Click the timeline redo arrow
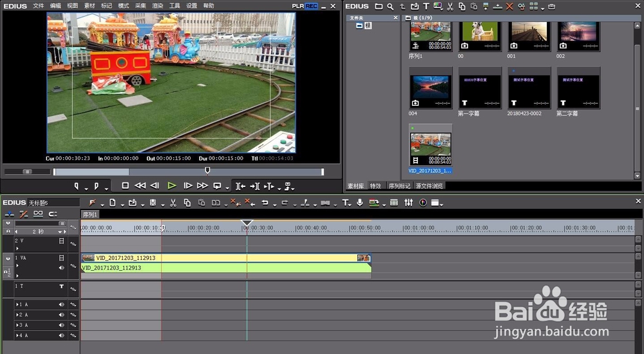Screen dimensions: 644x354 click(285, 202)
